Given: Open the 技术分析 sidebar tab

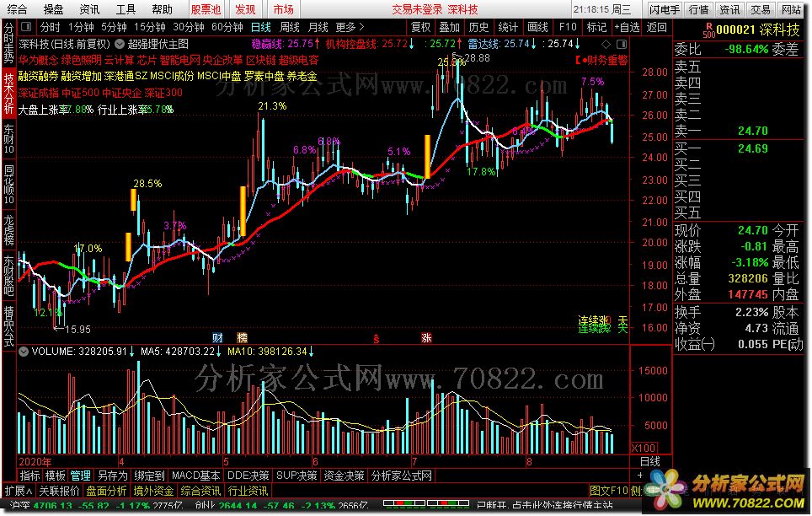Looking at the screenshot, I should 8,94.
